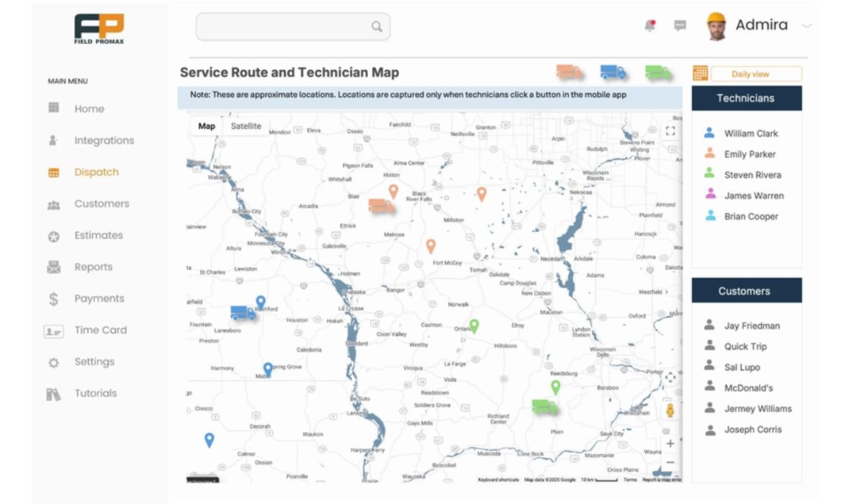Select the Map tab on the map
864x504 pixels.
(207, 126)
